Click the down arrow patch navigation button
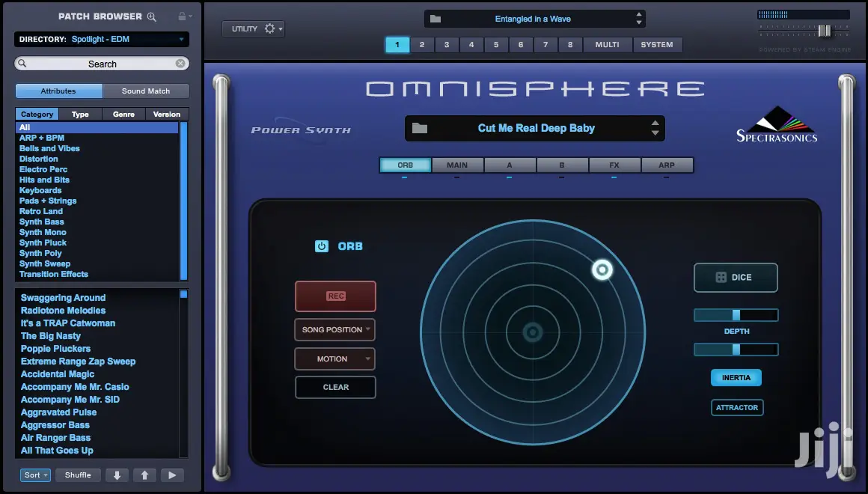This screenshot has width=868, height=494. 117,475
